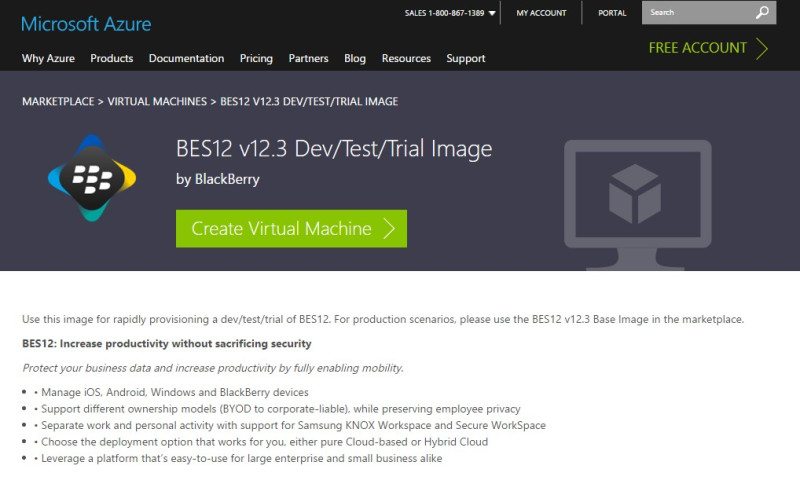Click the Sales 1-800-867-1389 phone number
800x484 pixels.
pyautogui.click(x=444, y=13)
